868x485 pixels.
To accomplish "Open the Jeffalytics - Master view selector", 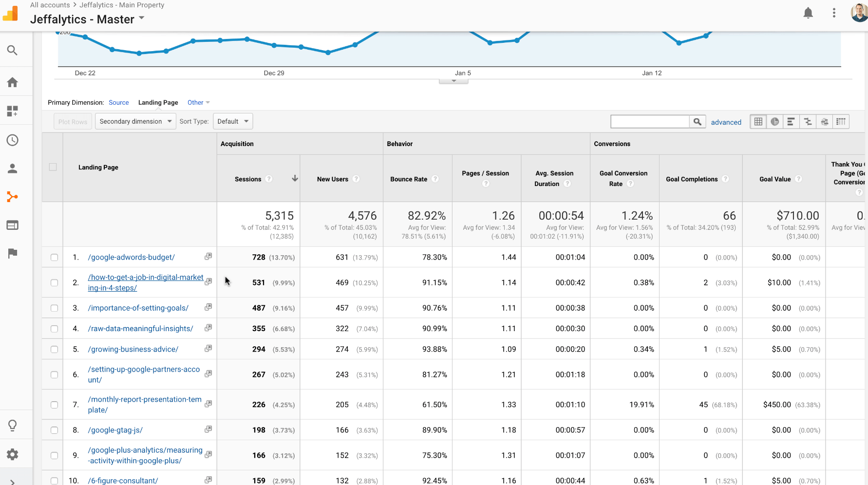I will tap(87, 19).
